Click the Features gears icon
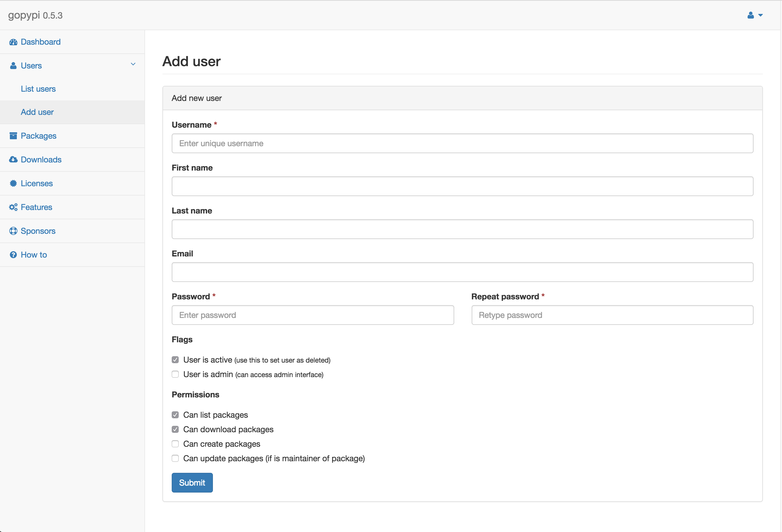 point(13,207)
